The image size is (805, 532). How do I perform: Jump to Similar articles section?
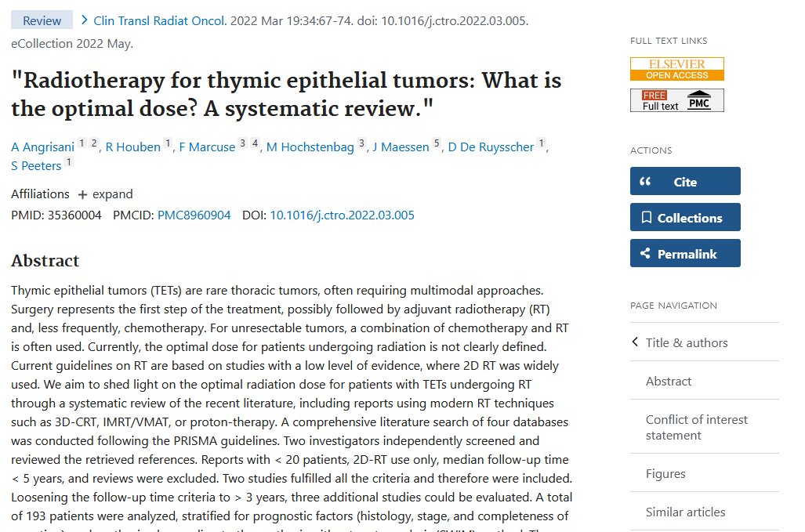point(685,512)
